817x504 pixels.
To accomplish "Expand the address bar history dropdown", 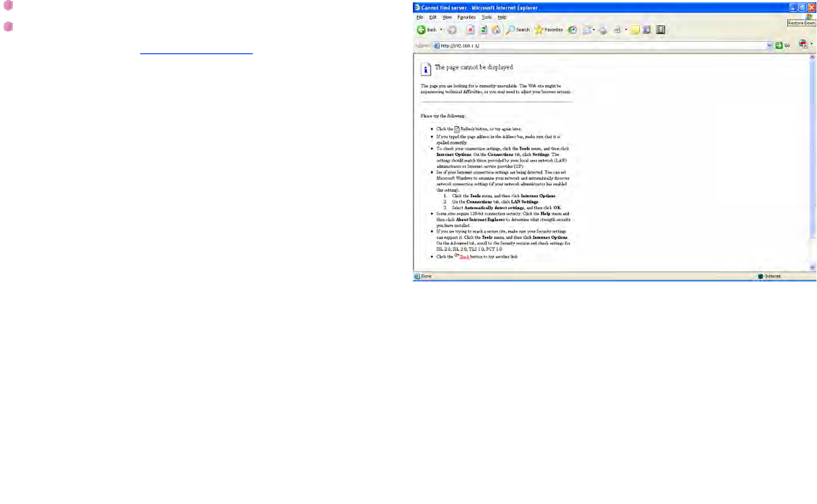I will (770, 45).
